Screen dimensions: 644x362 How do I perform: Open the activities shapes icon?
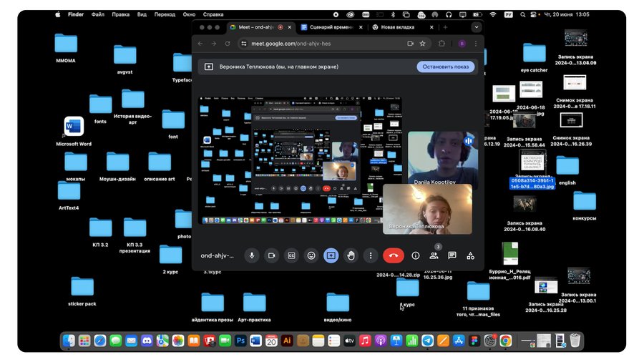(471, 255)
